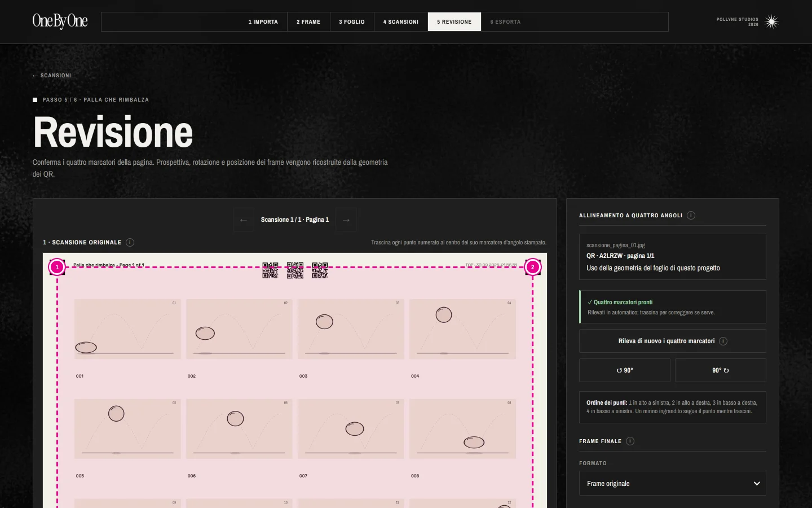The width and height of the screenshot is (812, 508).
Task: Click the Scansione 1 / 1 · Pagina 1 label
Action: tap(295, 220)
